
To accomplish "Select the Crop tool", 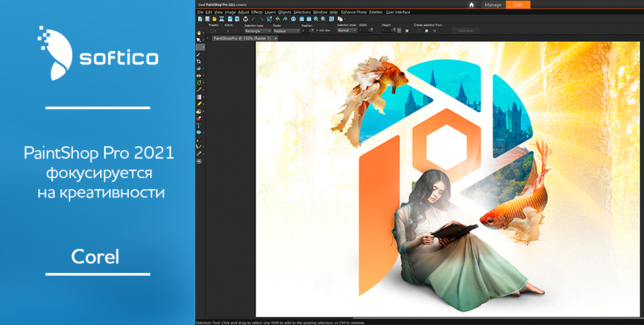I will coord(199,60).
